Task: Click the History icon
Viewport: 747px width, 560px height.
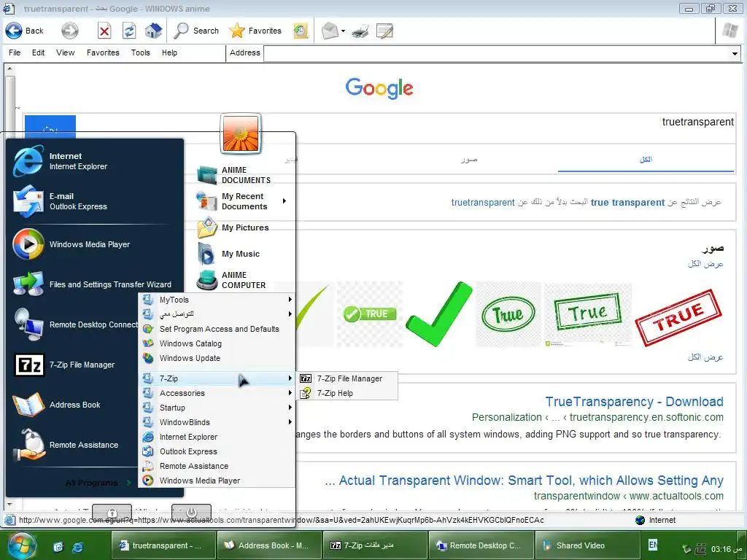Action: (x=301, y=31)
